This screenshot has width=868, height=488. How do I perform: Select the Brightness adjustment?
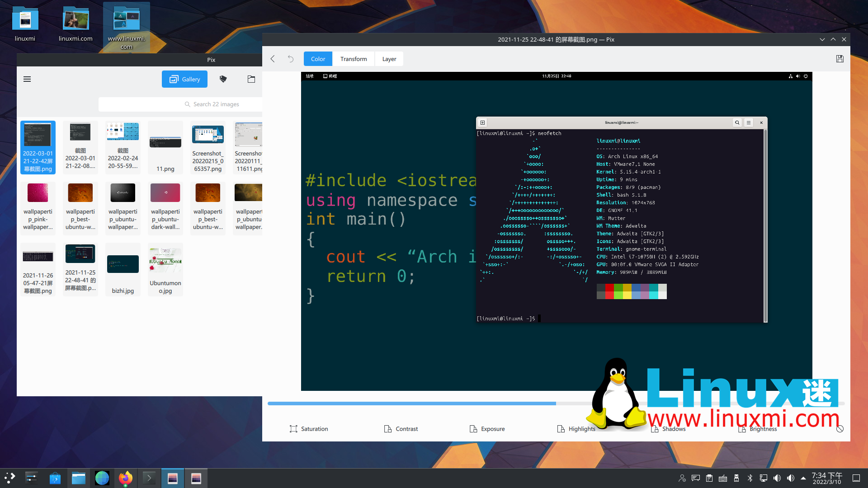757,429
